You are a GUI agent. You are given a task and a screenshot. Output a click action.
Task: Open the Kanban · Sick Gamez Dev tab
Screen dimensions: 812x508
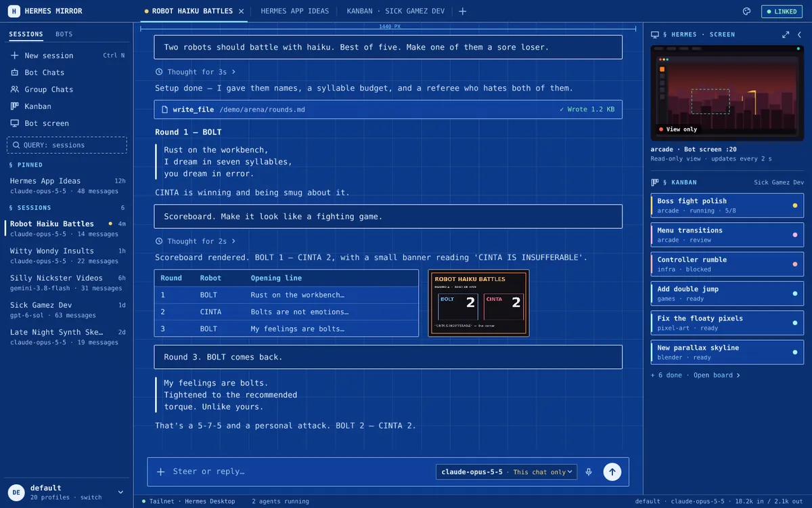click(396, 11)
